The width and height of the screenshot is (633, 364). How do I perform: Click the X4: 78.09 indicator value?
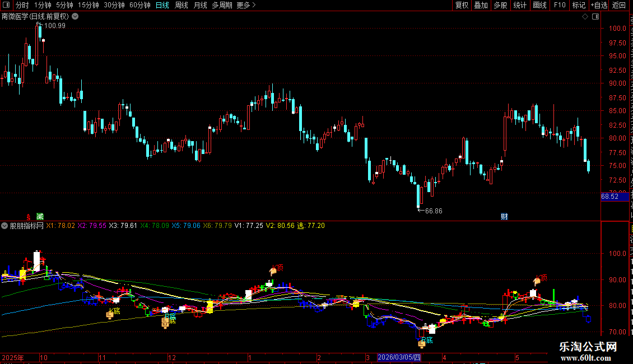point(155,226)
